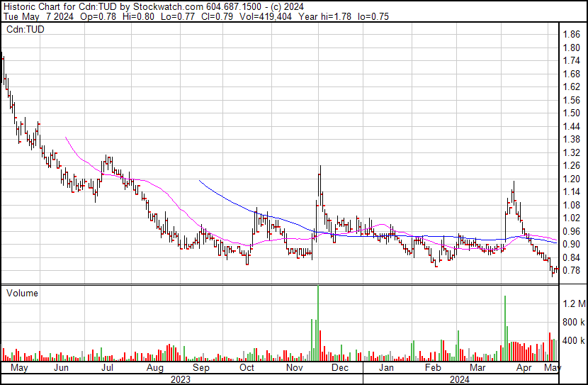The height and width of the screenshot is (385, 588).
Task: Click the tall green volume bar in late March
Action: pyautogui.click(x=504, y=328)
